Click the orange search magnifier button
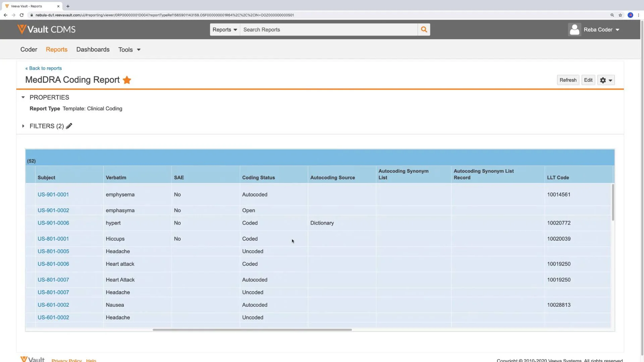Image resolution: width=644 pixels, height=362 pixels. click(424, 29)
